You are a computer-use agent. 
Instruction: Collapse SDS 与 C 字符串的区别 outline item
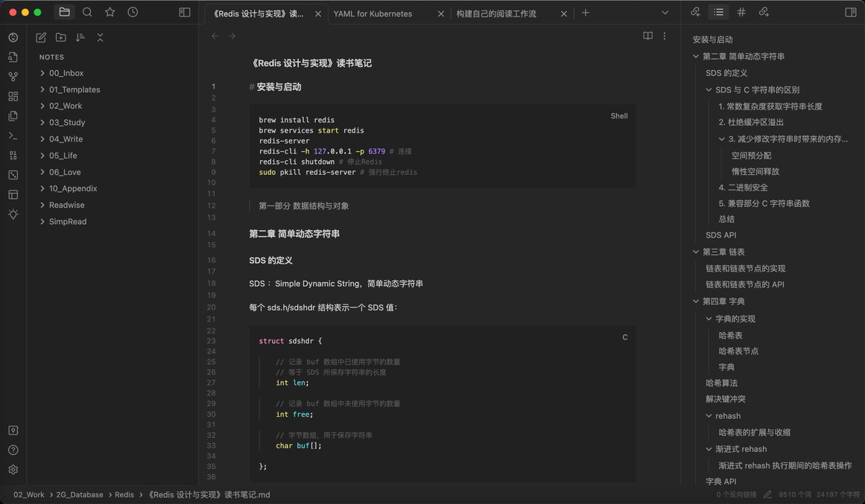point(709,90)
